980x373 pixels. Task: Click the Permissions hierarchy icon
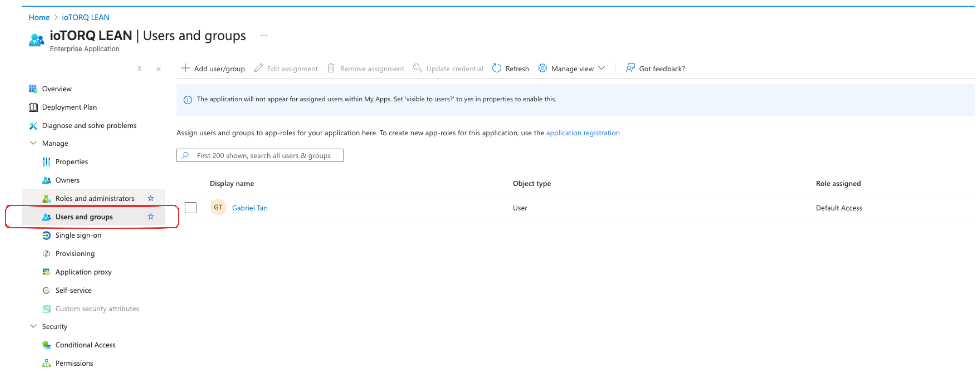coord(46,363)
